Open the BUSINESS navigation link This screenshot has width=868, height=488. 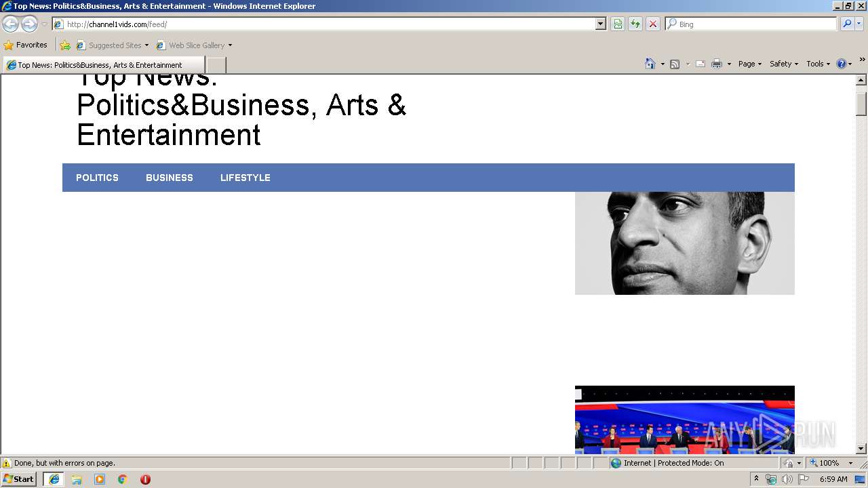coord(170,178)
